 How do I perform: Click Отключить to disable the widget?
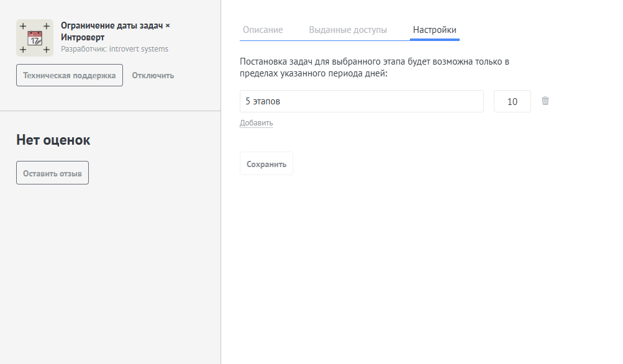(x=153, y=76)
